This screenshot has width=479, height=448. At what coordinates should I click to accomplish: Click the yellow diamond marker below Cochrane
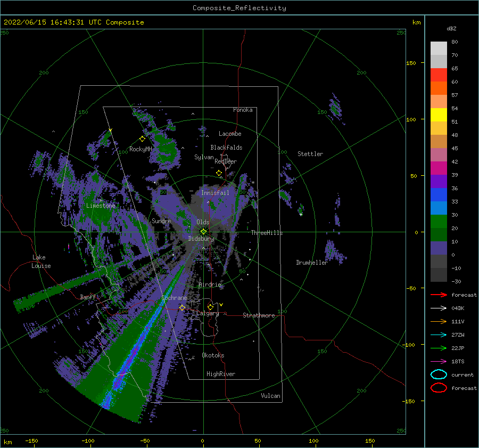182,307
